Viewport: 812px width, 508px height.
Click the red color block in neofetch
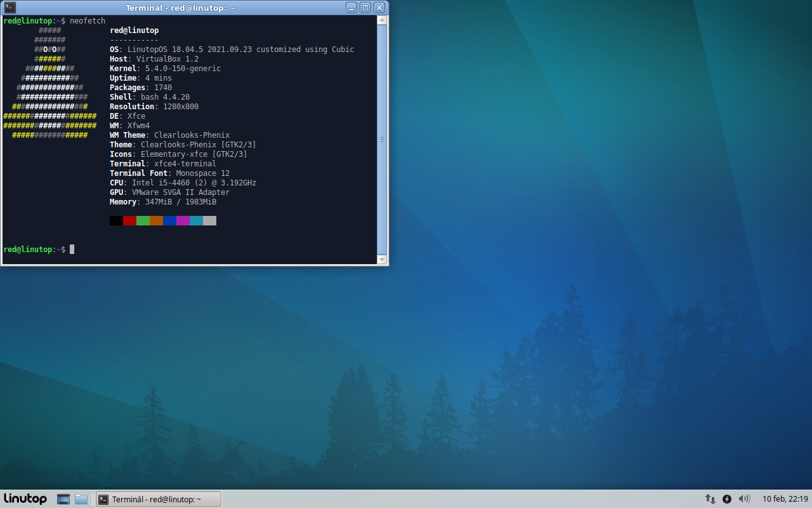click(x=129, y=220)
